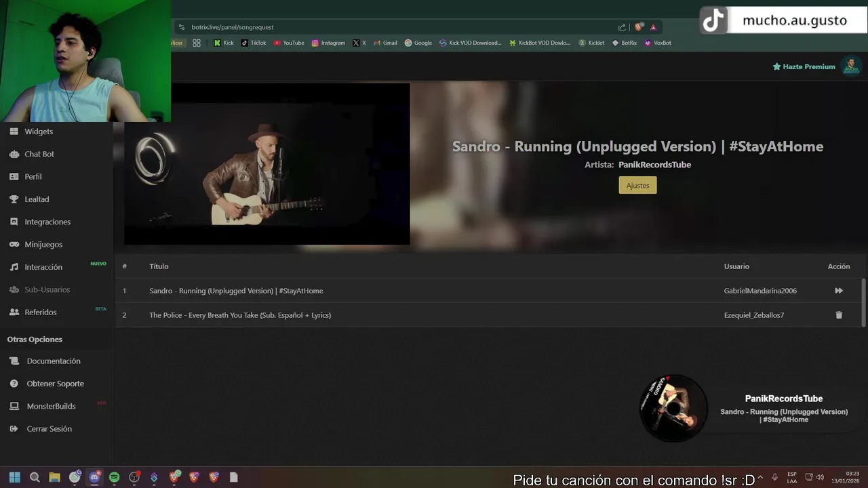
Task: Click The Police - Every Breath title
Action: tap(240, 315)
